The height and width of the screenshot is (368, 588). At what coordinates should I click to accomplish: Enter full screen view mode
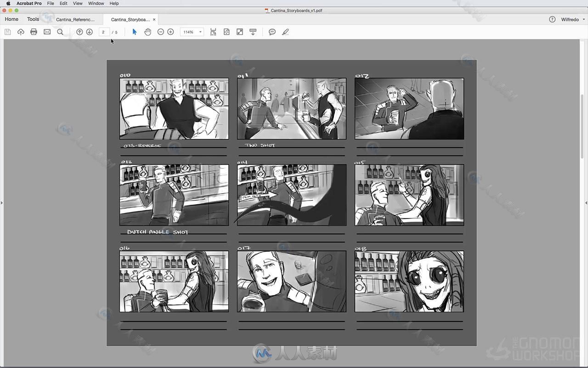[240, 32]
